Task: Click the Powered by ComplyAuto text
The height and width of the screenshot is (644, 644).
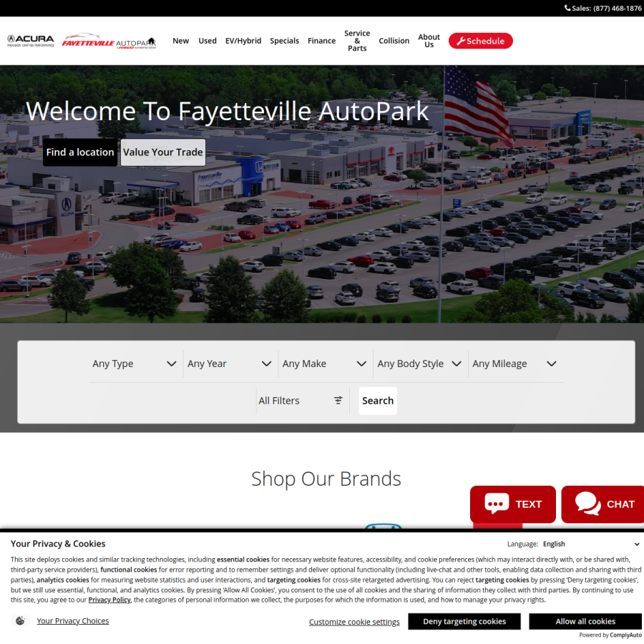Action: pyautogui.click(x=610, y=635)
